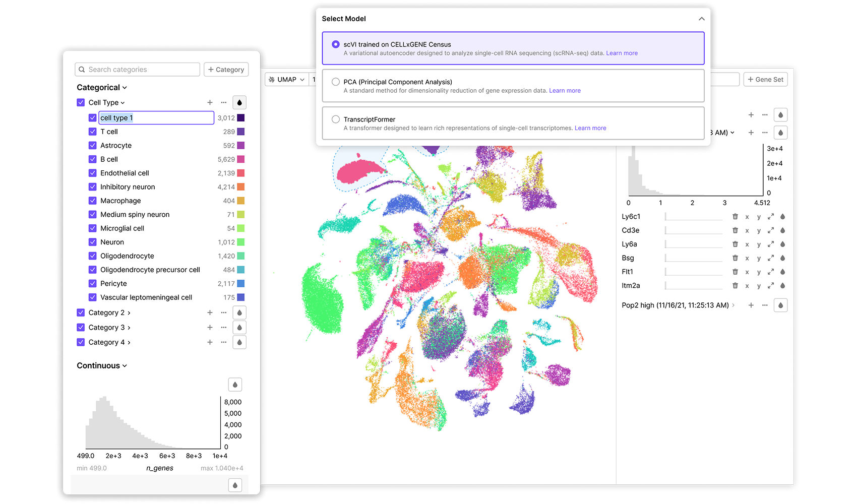Click the B cell color swatch

click(x=242, y=159)
